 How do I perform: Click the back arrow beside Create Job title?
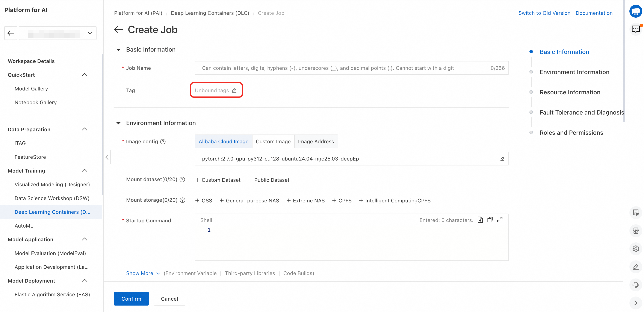118,30
